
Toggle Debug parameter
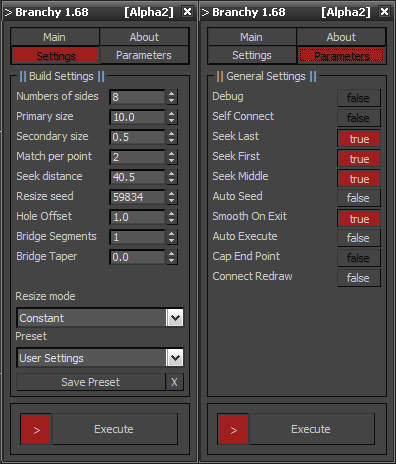point(359,98)
